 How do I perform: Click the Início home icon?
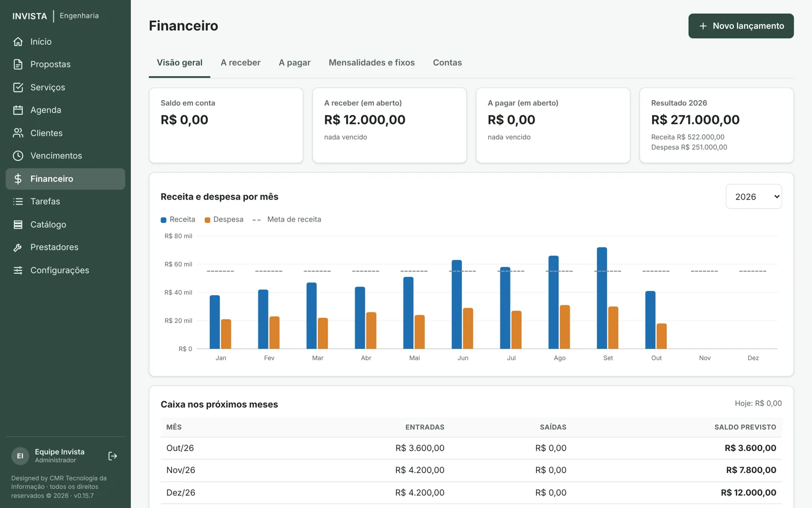pos(18,42)
